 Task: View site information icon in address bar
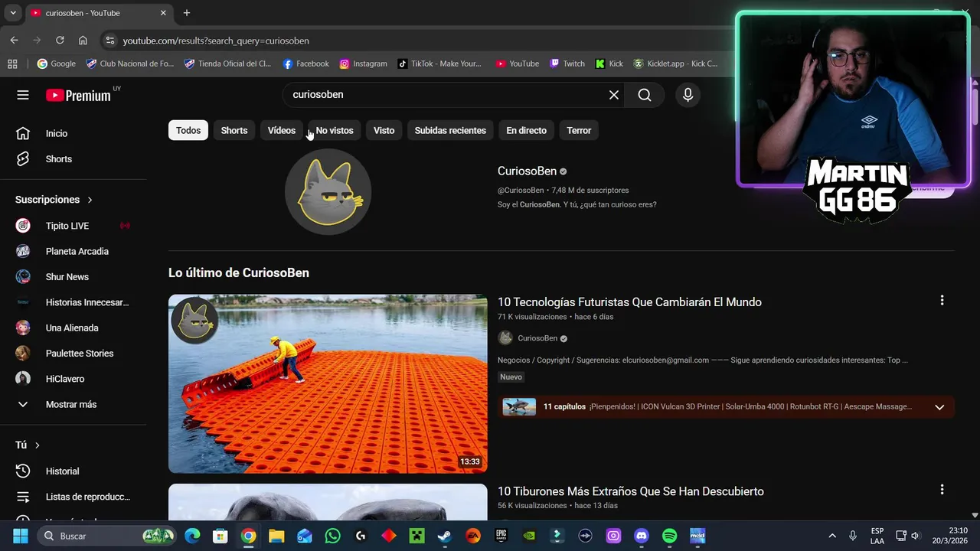point(109,41)
